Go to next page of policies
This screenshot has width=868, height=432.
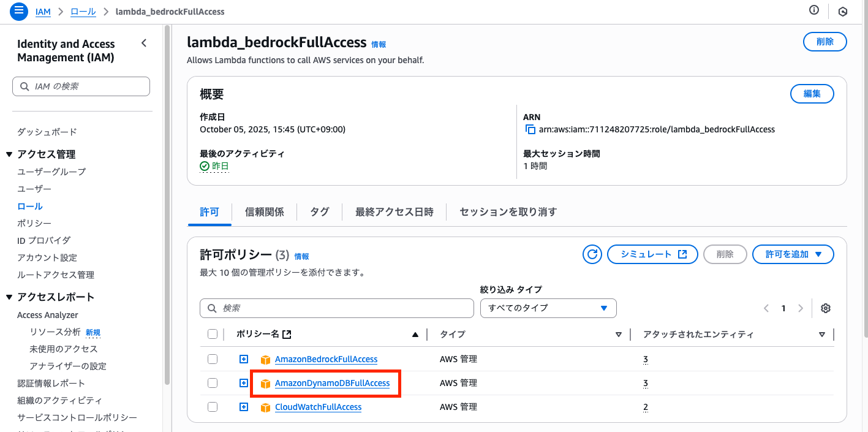point(800,308)
